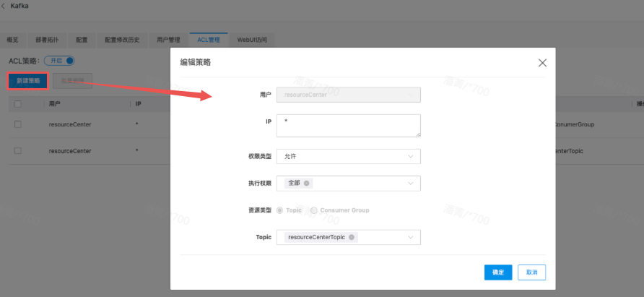Switch to the 概览 tab
Viewport: 644px width, 297px height.
coord(12,40)
